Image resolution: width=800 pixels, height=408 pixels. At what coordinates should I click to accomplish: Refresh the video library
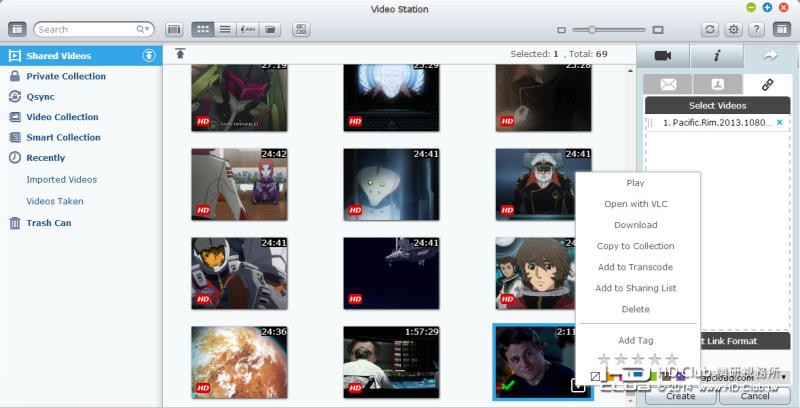click(x=710, y=30)
